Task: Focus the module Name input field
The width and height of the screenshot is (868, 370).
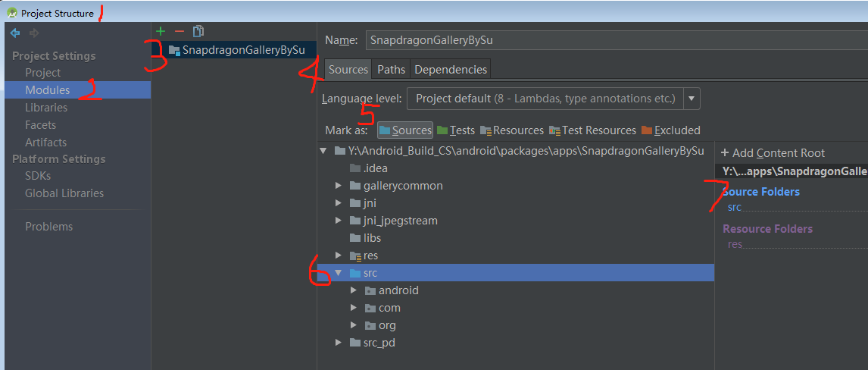Action: pos(616,40)
